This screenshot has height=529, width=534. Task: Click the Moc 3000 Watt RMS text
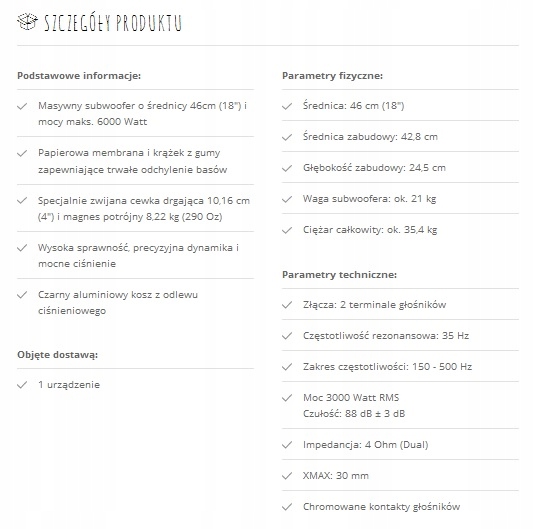[351, 398]
